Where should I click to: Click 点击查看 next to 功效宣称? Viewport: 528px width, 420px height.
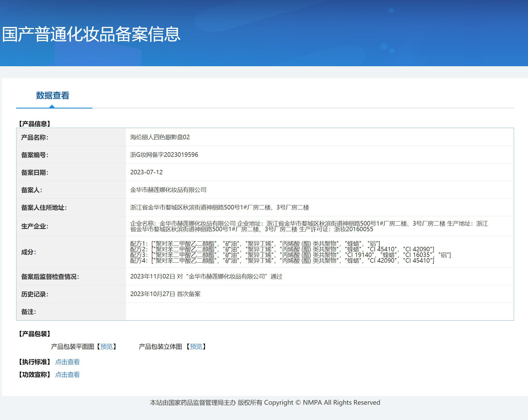67,375
